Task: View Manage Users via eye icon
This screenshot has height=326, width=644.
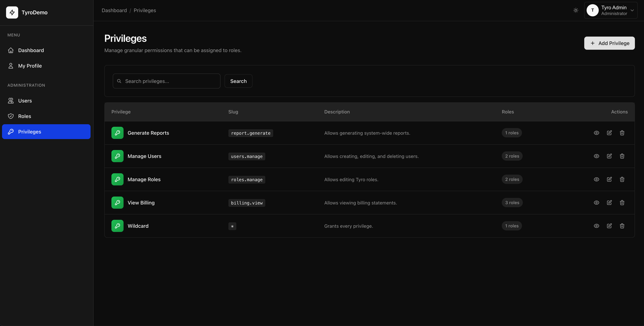Action: 596,156
